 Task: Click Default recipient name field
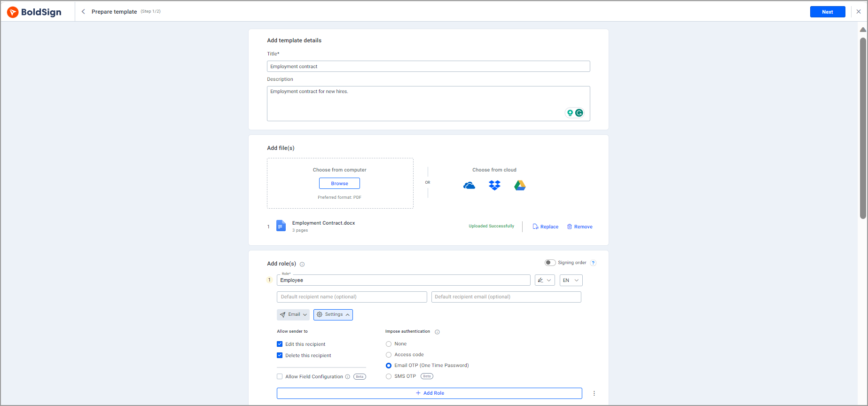tap(352, 297)
